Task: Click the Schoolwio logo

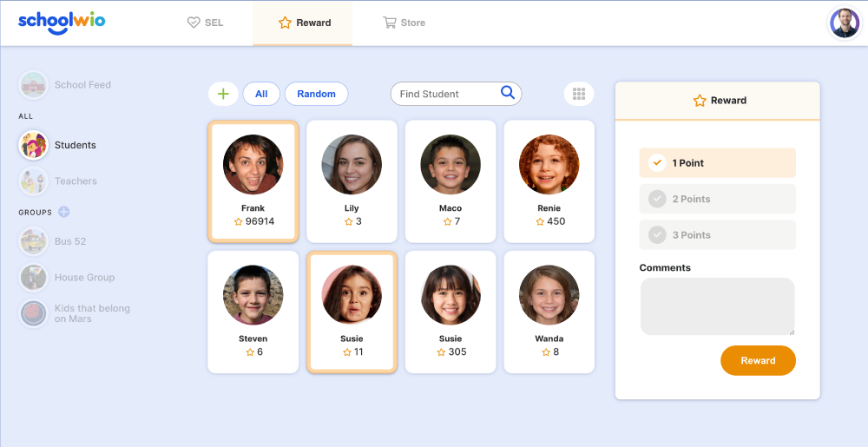Action: (62, 23)
